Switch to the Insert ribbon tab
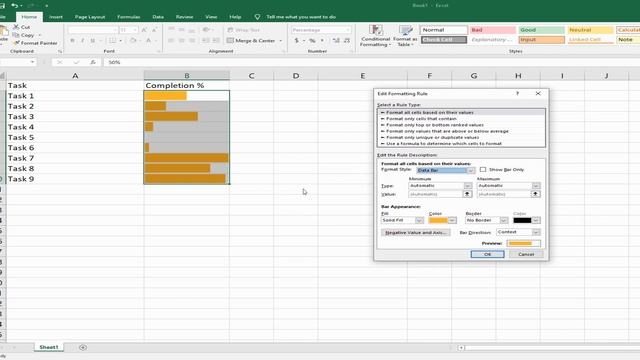 click(x=56, y=17)
